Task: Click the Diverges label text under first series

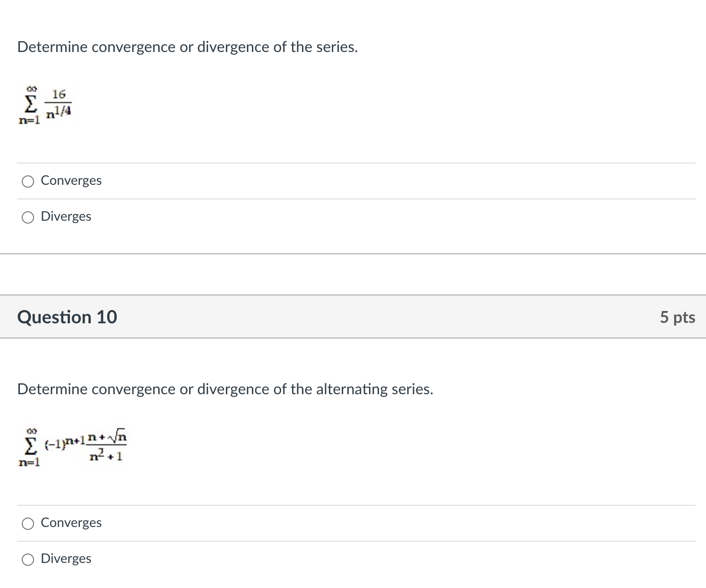Action: point(66,216)
